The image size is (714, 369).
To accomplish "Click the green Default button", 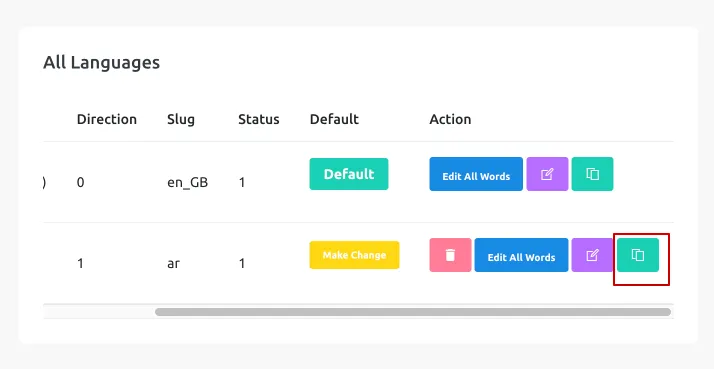I will (x=349, y=174).
